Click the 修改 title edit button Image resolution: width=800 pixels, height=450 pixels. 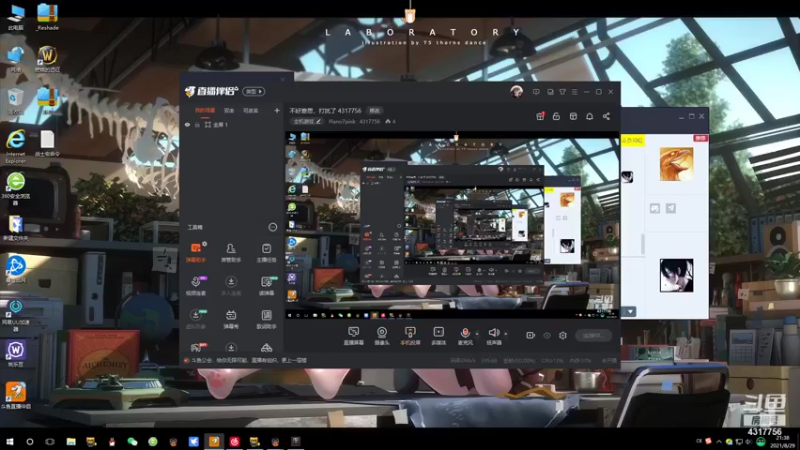pos(375,110)
